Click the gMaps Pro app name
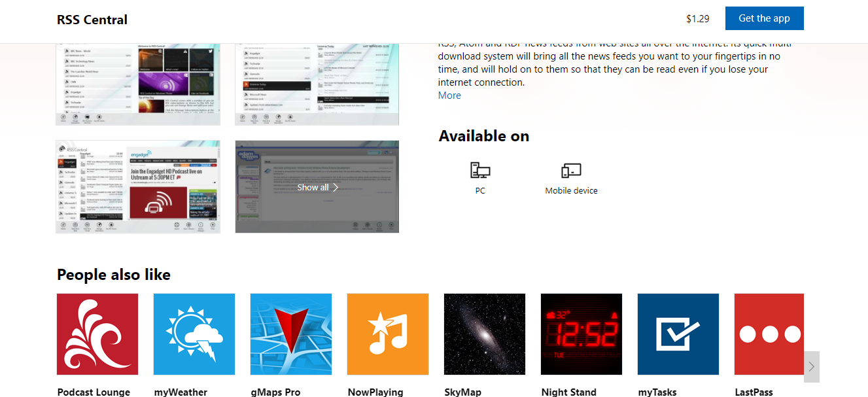The width and height of the screenshot is (868, 397). pyautogui.click(x=275, y=392)
